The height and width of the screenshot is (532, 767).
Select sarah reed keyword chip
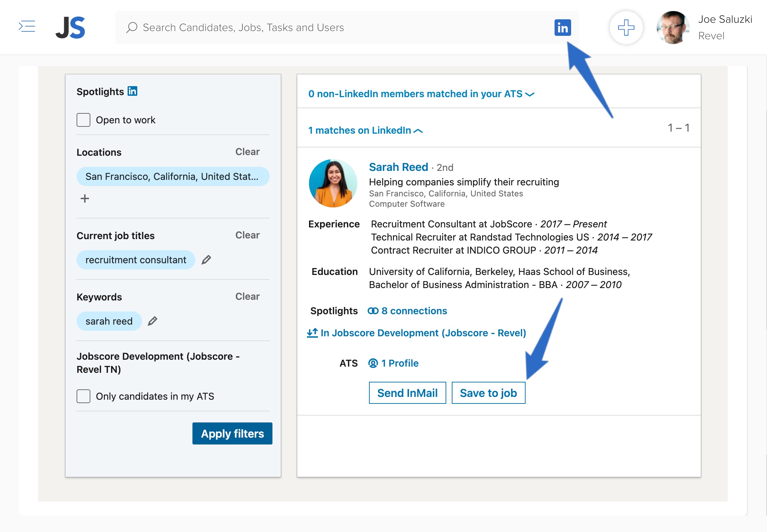coord(109,321)
